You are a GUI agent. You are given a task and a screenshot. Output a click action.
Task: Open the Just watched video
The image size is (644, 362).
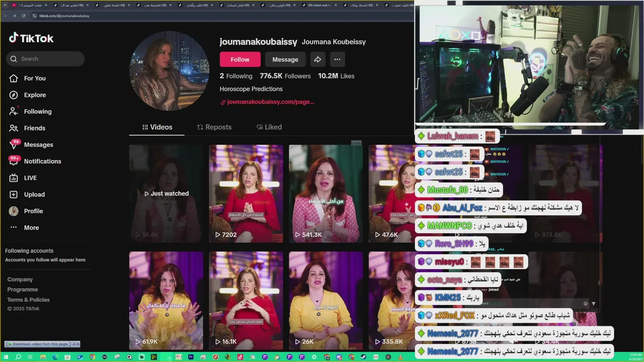pos(166,194)
